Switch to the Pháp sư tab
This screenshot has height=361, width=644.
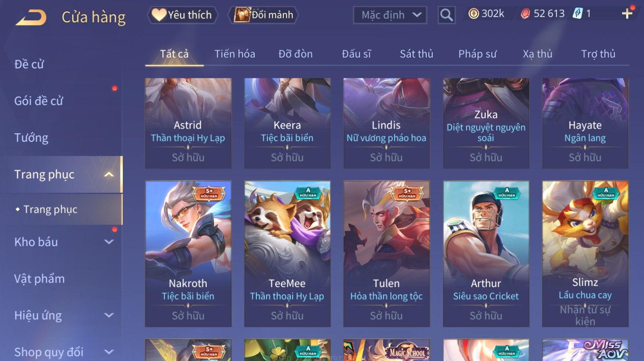[477, 54]
